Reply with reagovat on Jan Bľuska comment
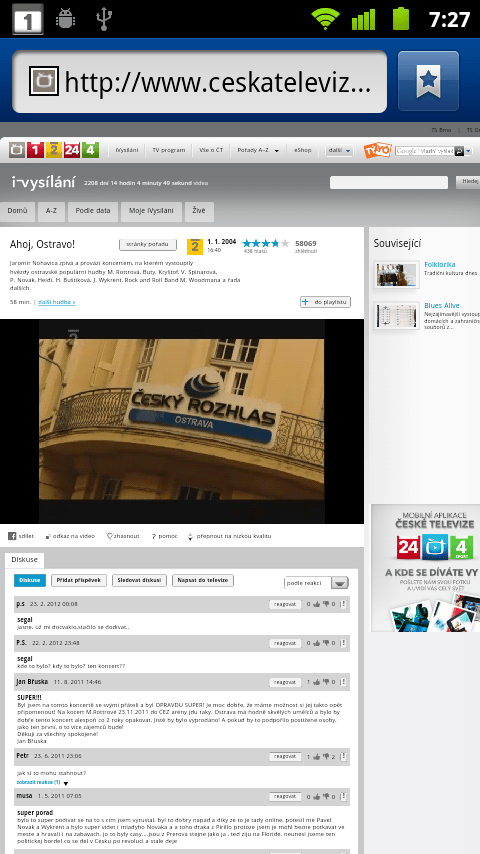Image resolution: width=480 pixels, height=854 pixels. tap(285, 682)
